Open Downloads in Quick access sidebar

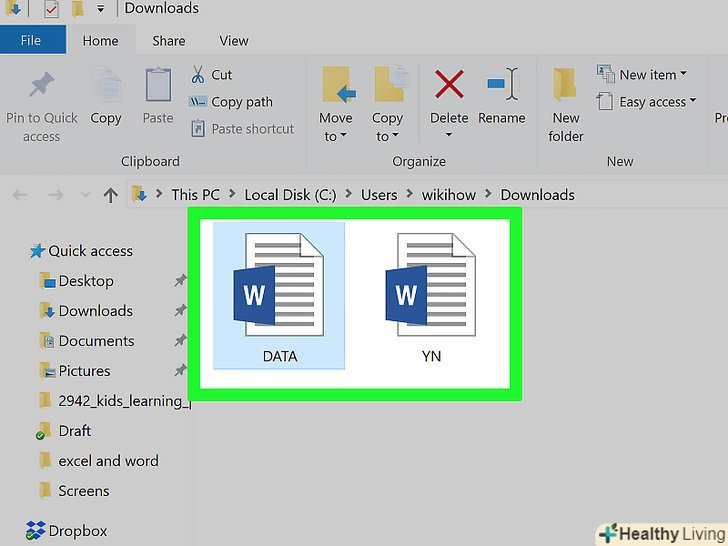pos(96,311)
